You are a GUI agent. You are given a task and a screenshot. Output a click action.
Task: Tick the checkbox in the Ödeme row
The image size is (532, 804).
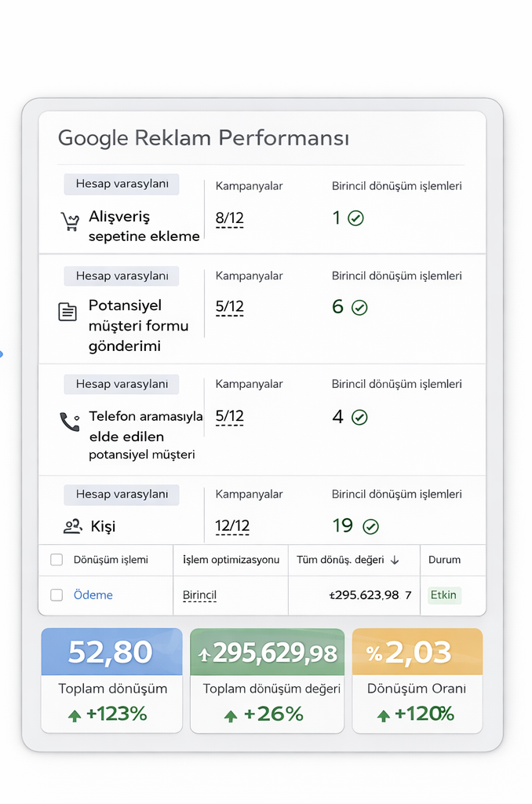(x=56, y=595)
